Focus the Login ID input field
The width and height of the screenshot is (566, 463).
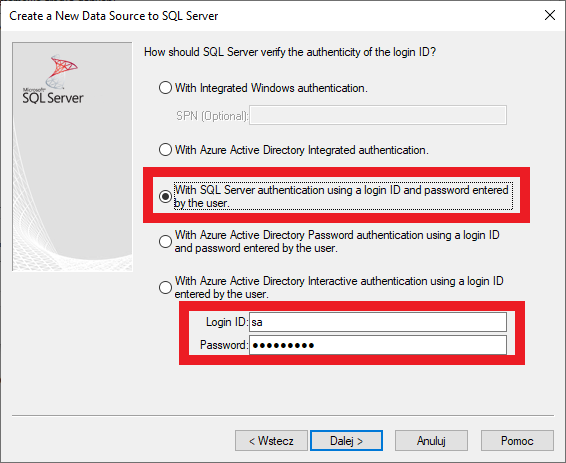(378, 322)
